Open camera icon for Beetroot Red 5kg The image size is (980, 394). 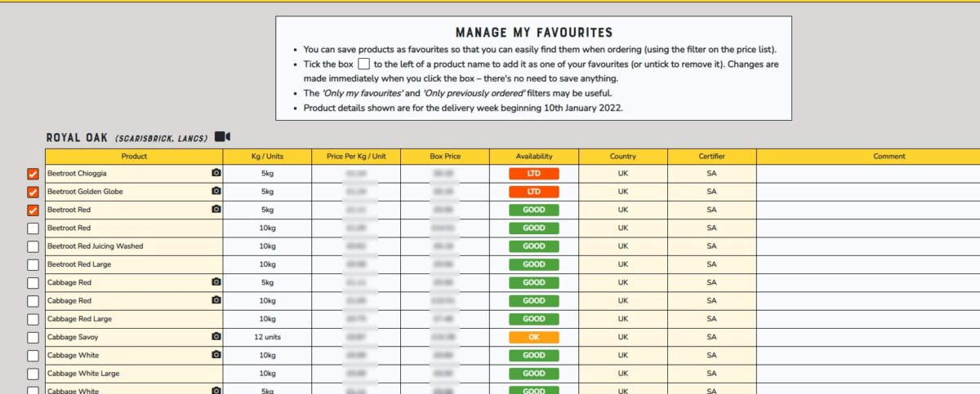click(x=216, y=210)
